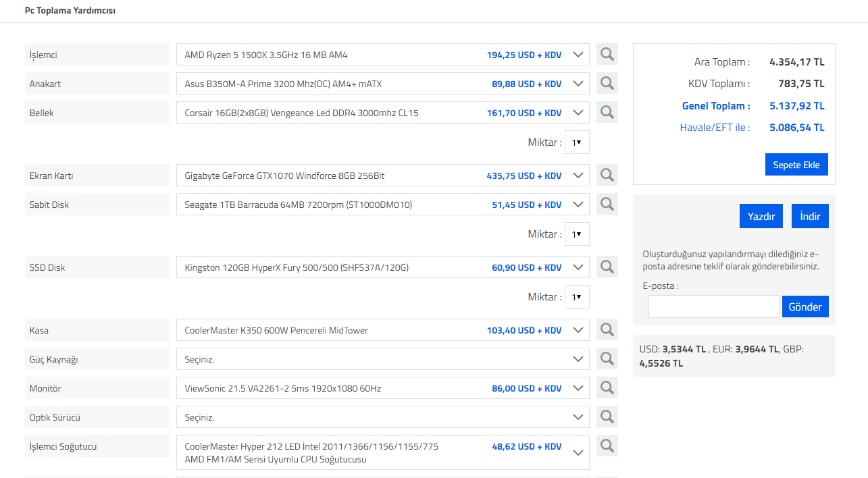Click the Ekran Kartı category label
Viewport: 868px width, 478px height.
pyautogui.click(x=97, y=176)
